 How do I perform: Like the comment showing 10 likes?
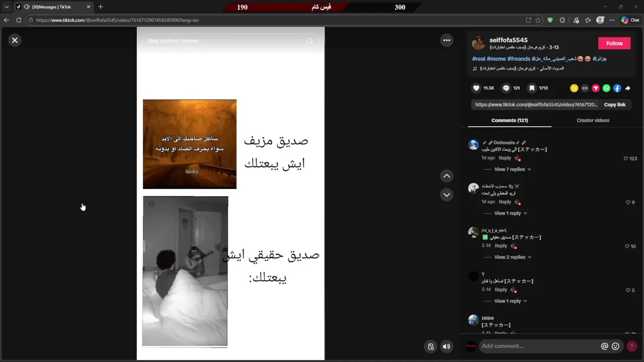627,246
